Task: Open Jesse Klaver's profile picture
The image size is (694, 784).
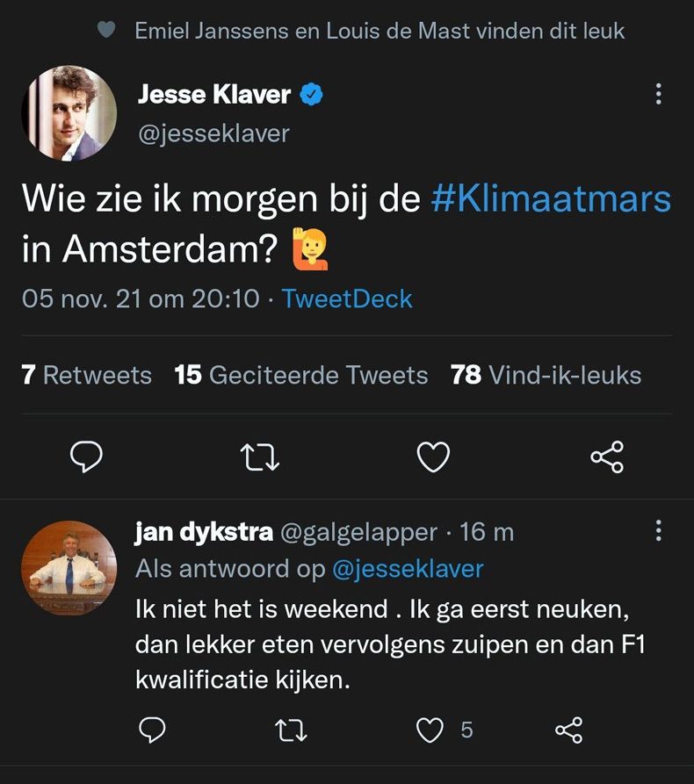Action: click(69, 113)
